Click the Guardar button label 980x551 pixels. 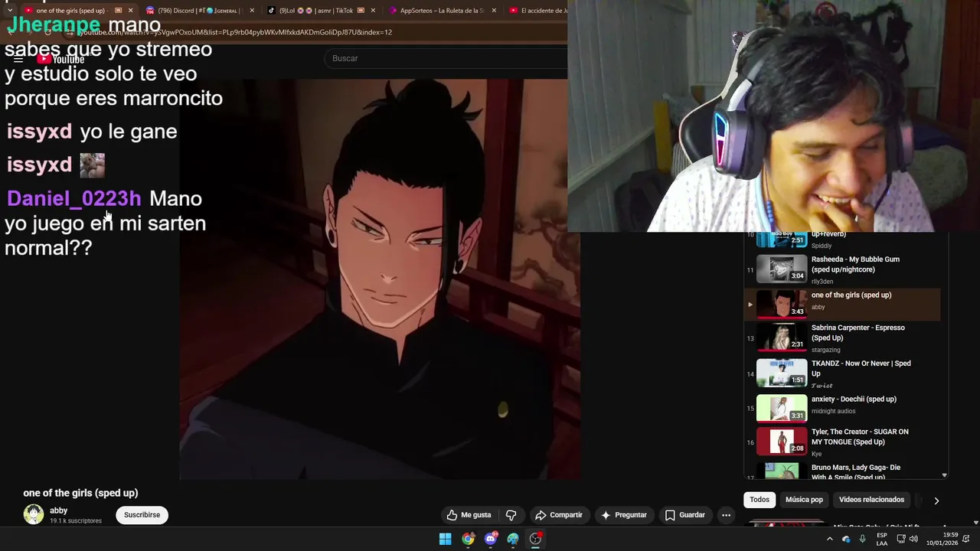point(692,515)
